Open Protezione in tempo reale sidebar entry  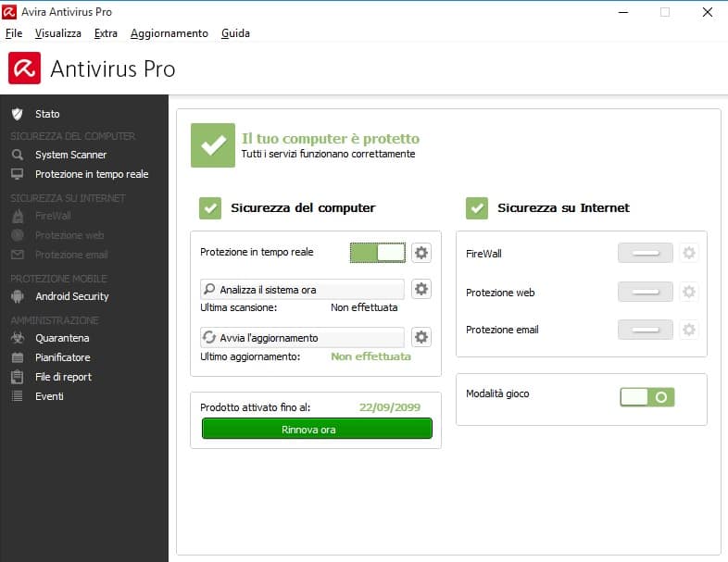[x=92, y=174]
